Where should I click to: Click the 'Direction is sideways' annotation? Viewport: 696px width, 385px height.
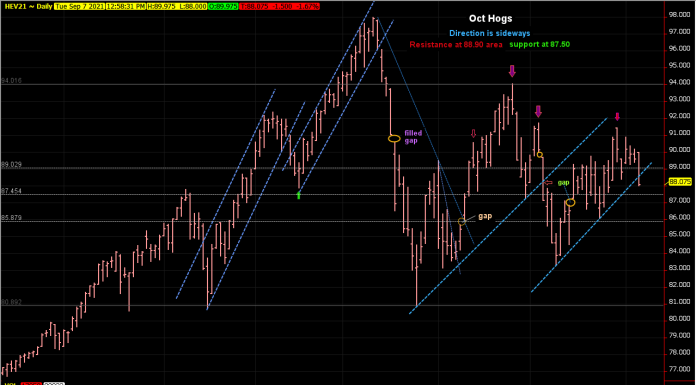click(490, 33)
